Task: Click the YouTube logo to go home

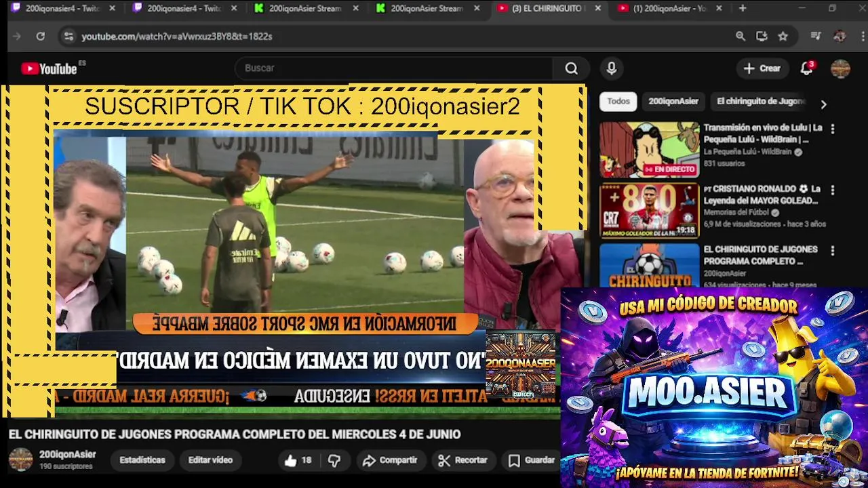Action: pyautogui.click(x=49, y=68)
